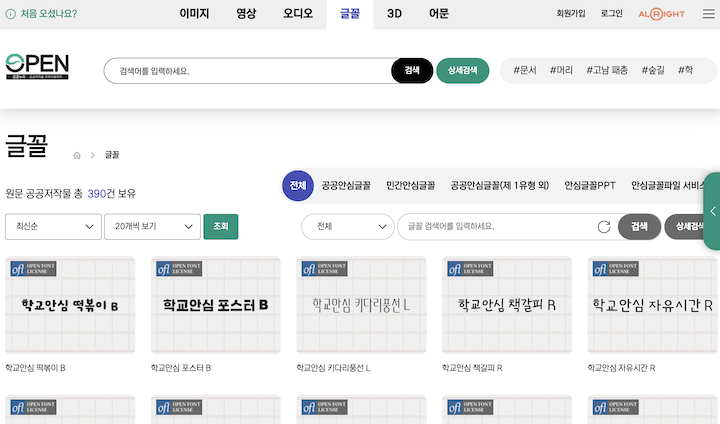Go to the 오디오 tab
This screenshot has height=424, width=720.
pos(298,14)
